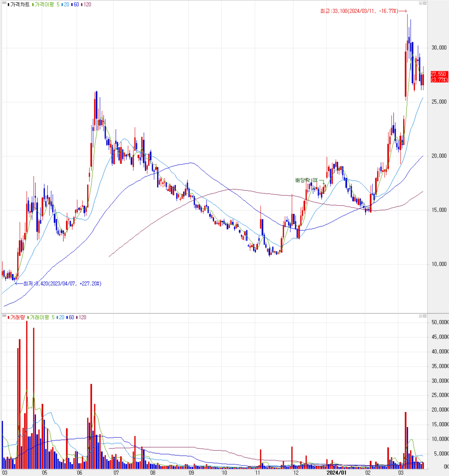Image resolution: width=449 pixels, height=476 pixels.
Task: Click the gray handle icon beside 가격차트
Action: point(4,3)
